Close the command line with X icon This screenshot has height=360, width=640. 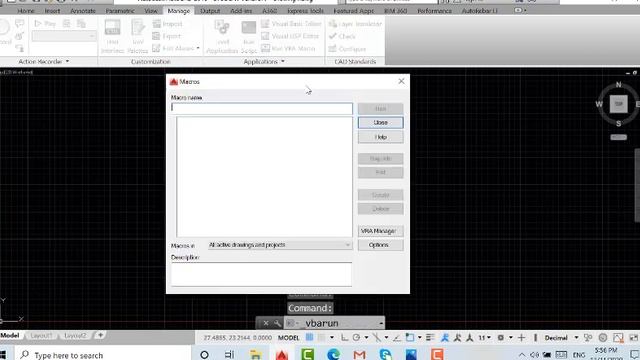266,323
